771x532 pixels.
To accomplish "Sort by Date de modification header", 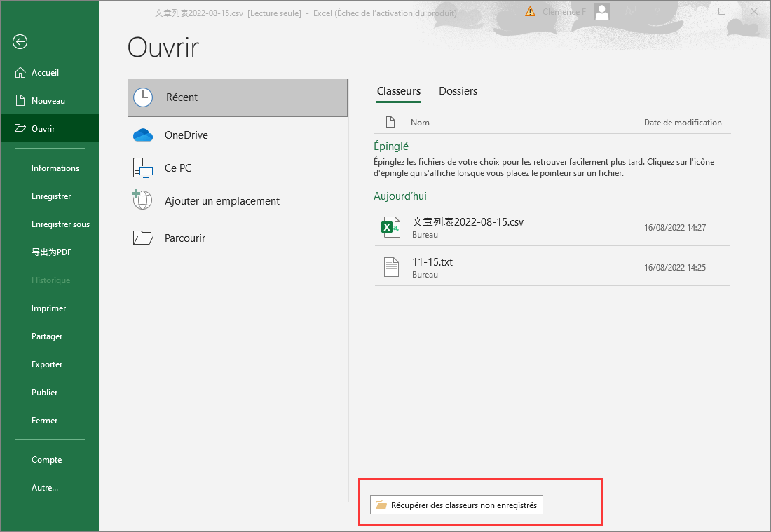I will pyautogui.click(x=683, y=123).
